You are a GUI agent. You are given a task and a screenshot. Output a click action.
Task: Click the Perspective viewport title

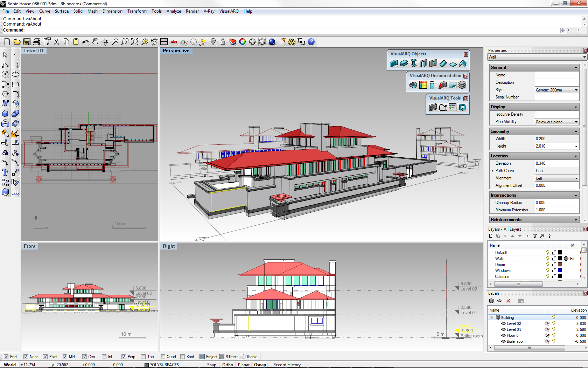[176, 51]
